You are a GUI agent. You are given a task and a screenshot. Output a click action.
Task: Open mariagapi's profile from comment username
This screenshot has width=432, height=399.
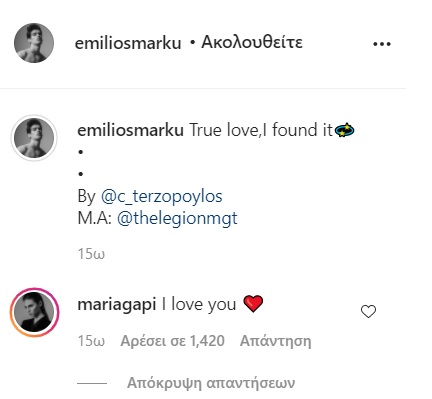pos(117,305)
